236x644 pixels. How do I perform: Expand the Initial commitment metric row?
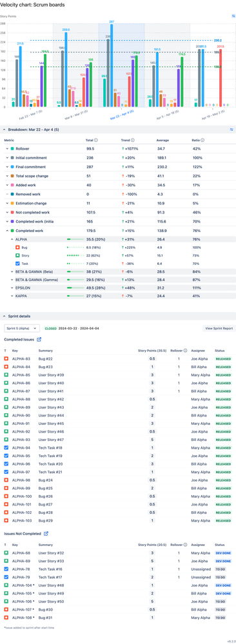[x=6, y=158]
